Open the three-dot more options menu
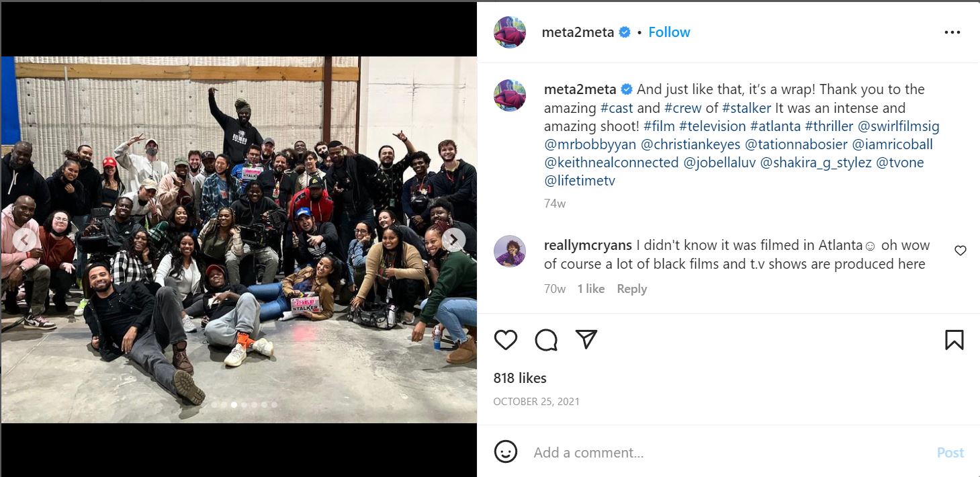The width and height of the screenshot is (980, 477). [x=952, y=32]
